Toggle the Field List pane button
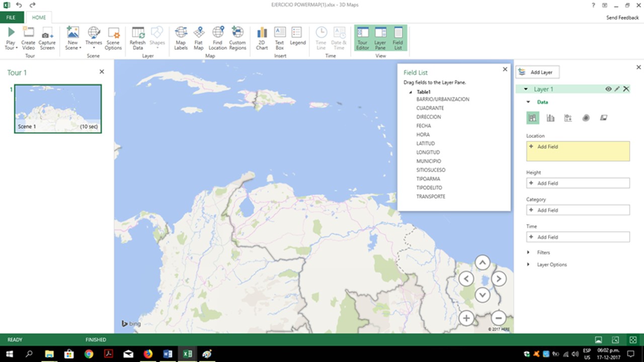The height and width of the screenshot is (362, 644). (x=398, y=38)
